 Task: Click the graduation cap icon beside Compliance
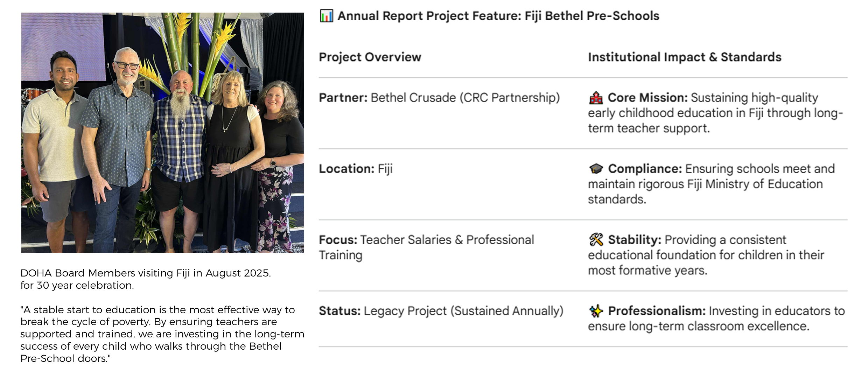coord(596,169)
